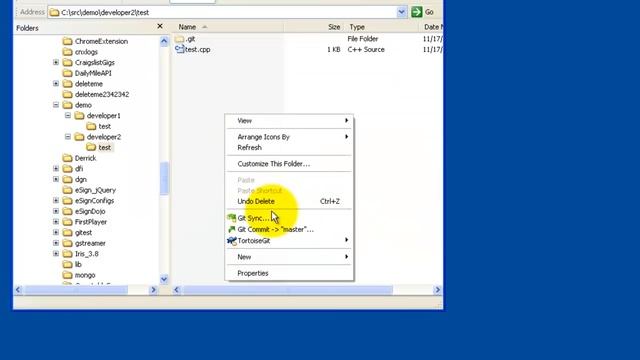Sort files by the Name column
This screenshot has height=360, width=640.
tap(228, 27)
